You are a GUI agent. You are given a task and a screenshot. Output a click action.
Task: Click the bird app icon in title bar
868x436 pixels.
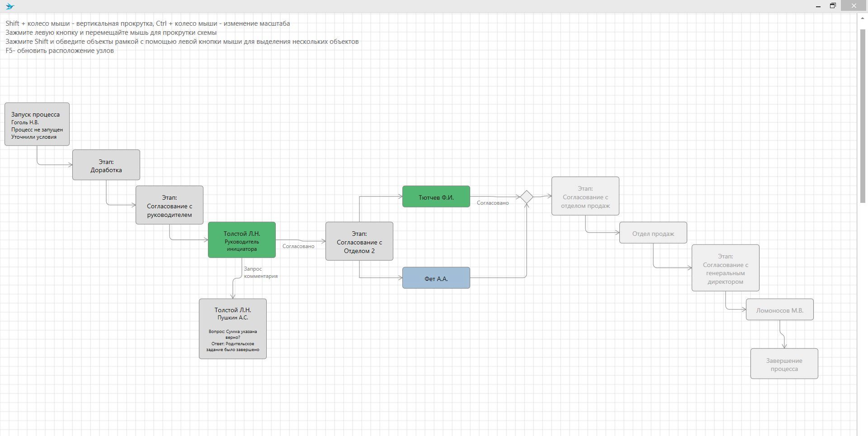[x=10, y=6]
